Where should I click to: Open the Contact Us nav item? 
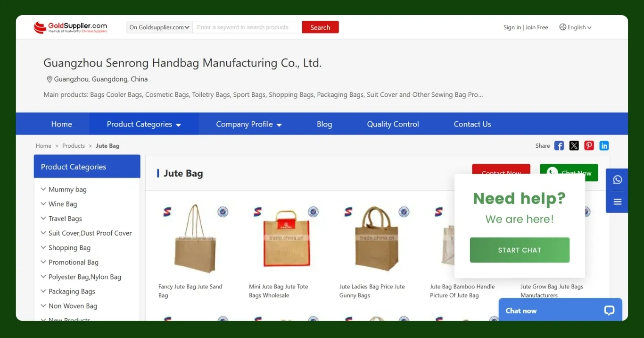pyautogui.click(x=472, y=124)
